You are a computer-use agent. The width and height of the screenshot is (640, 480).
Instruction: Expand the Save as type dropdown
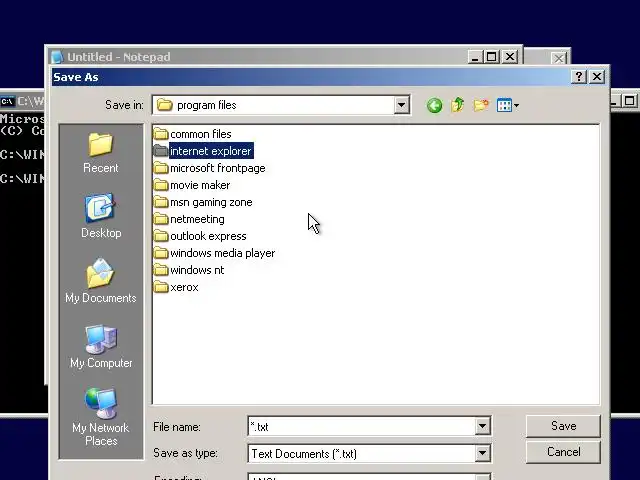coord(482,453)
